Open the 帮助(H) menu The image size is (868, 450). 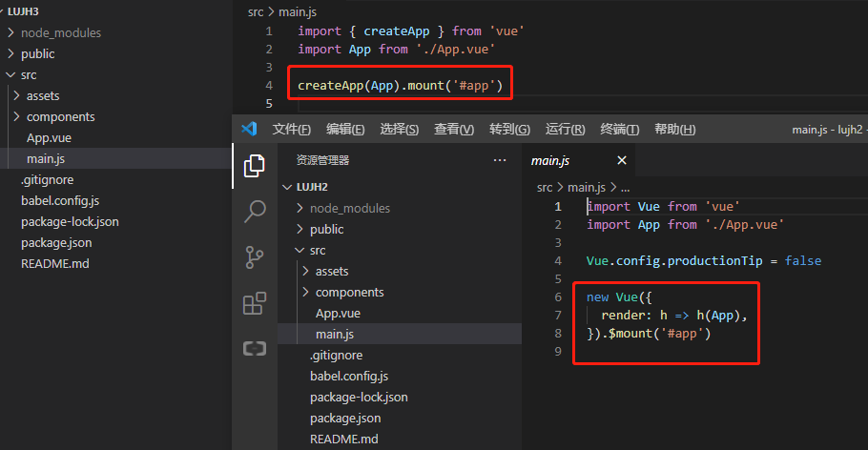pos(674,130)
